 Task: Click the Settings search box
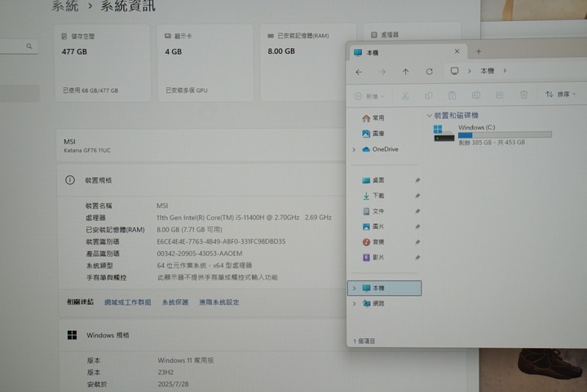tap(18, 46)
